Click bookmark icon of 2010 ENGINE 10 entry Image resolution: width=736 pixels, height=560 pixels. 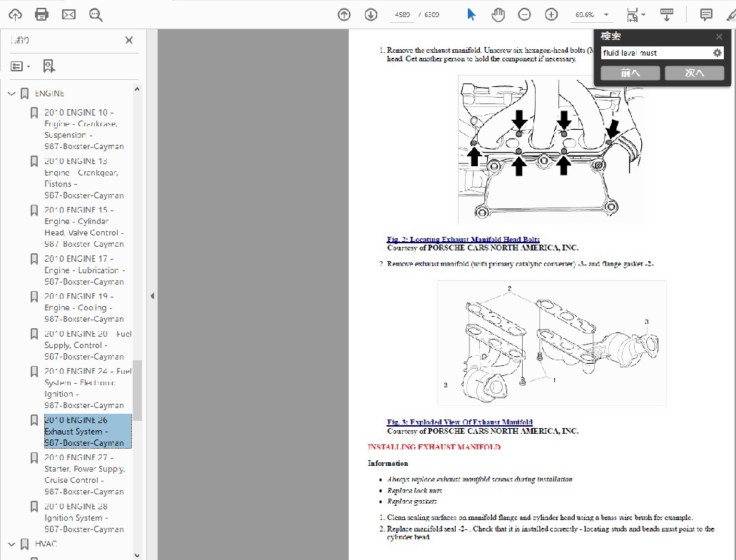[x=34, y=113]
